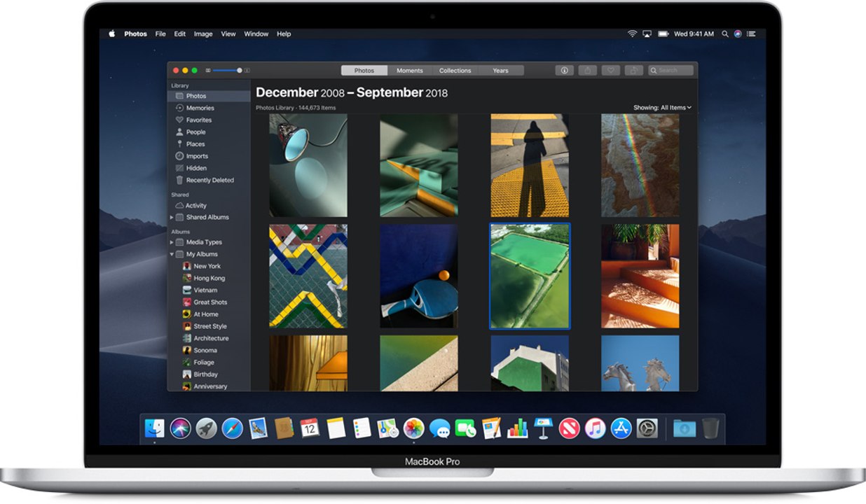
Task: Open the Help menu
Action: (284, 34)
